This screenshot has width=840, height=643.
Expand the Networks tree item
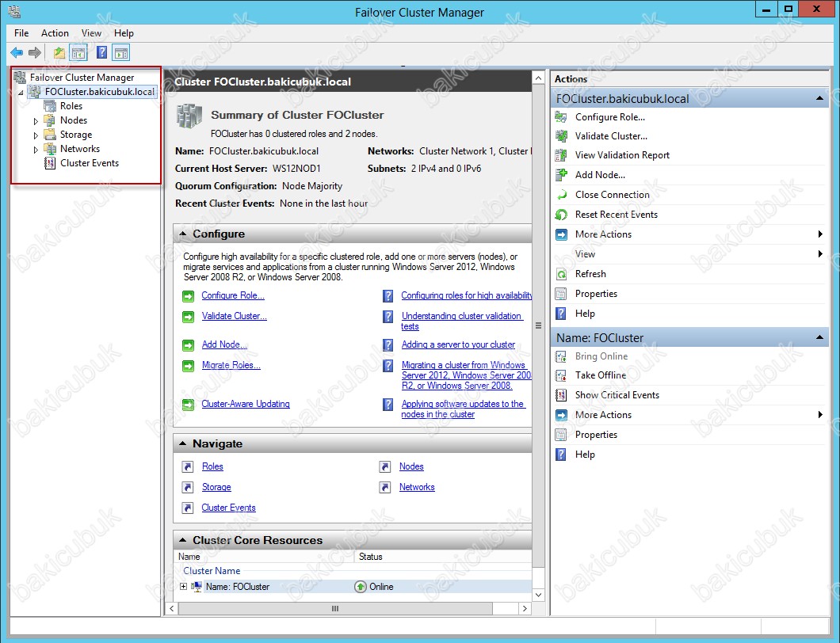pyautogui.click(x=36, y=150)
